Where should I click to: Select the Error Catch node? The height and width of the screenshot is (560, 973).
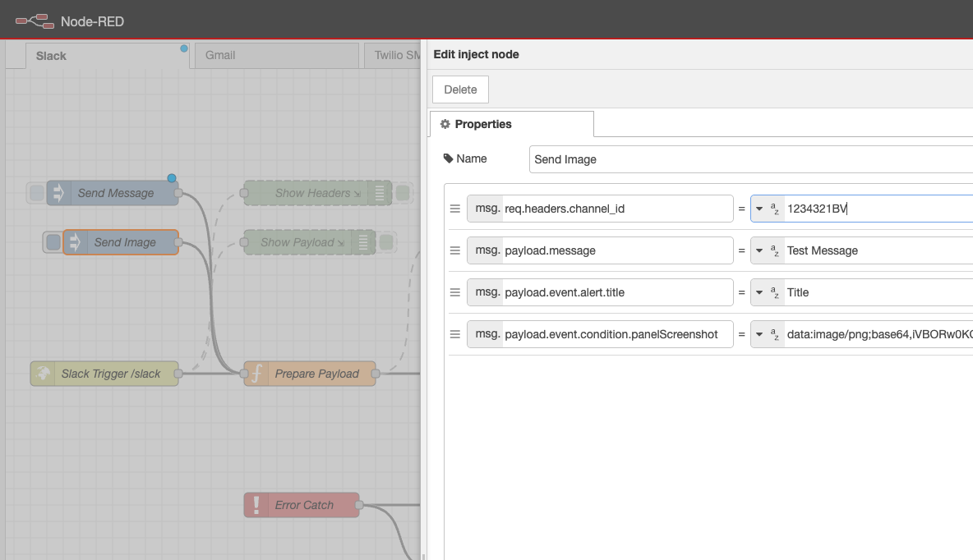pyautogui.click(x=302, y=505)
